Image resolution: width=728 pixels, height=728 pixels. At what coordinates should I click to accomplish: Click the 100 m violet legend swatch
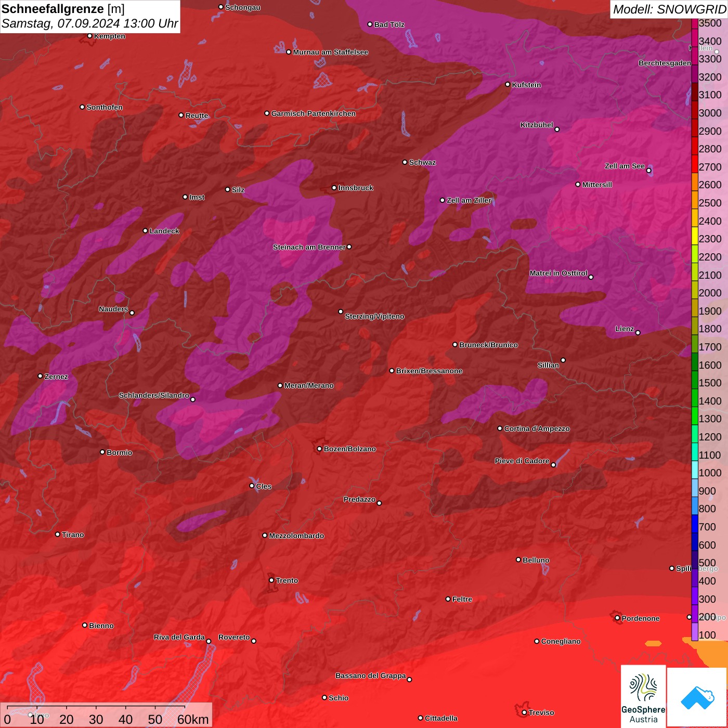pyautogui.click(x=695, y=632)
